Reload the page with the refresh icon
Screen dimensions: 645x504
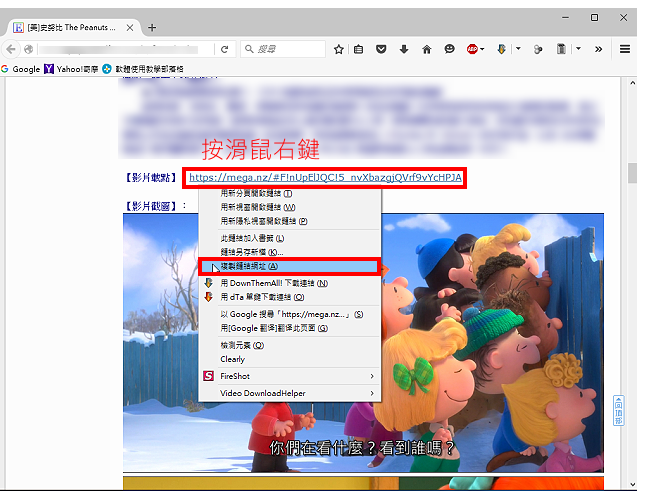224,49
